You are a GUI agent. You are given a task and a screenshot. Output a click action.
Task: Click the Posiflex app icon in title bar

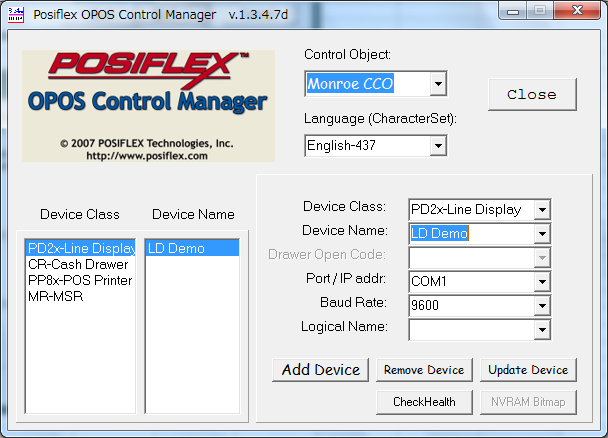(x=16, y=15)
